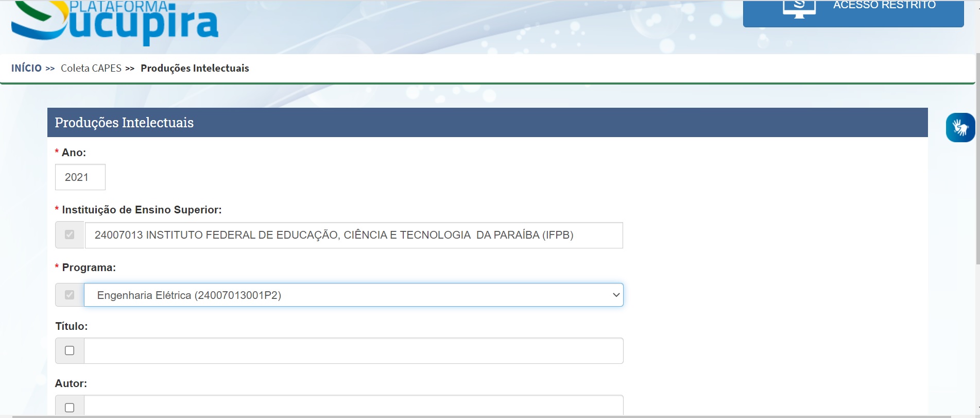Toggle the Instituição de Ensino Superior checkbox
Image resolution: width=980 pixels, height=418 pixels.
coord(70,235)
